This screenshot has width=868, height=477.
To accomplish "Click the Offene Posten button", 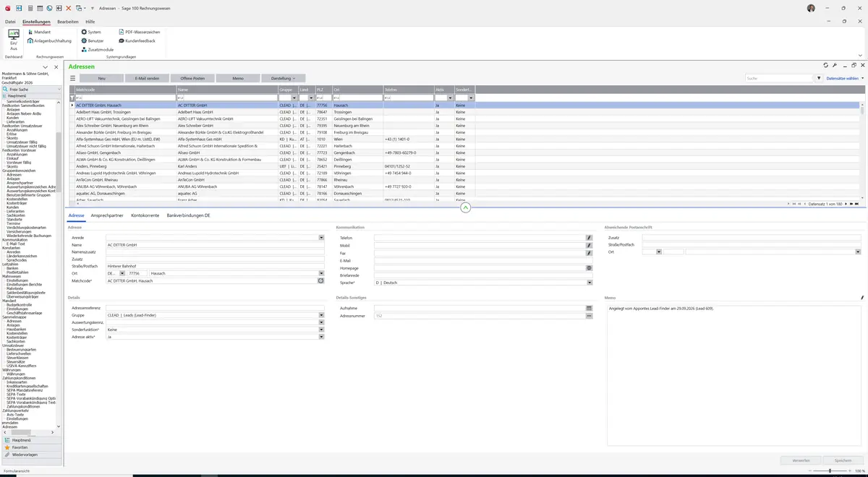I will click(192, 78).
